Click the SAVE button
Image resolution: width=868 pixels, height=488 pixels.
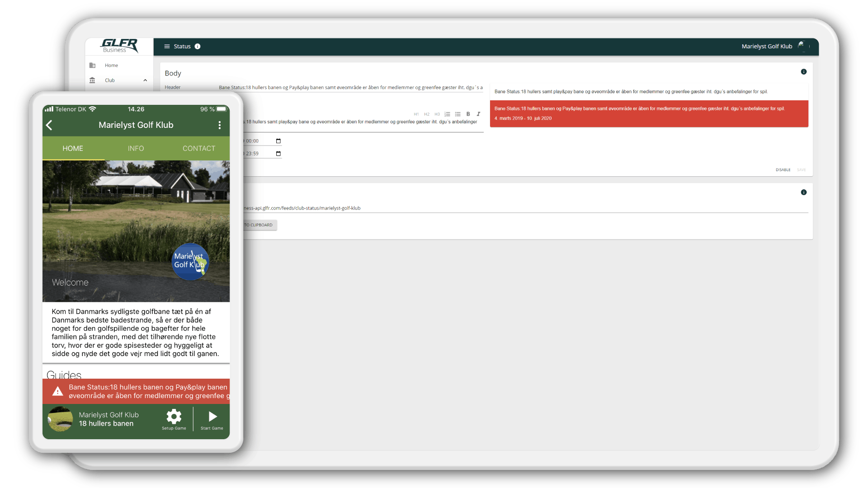(802, 170)
